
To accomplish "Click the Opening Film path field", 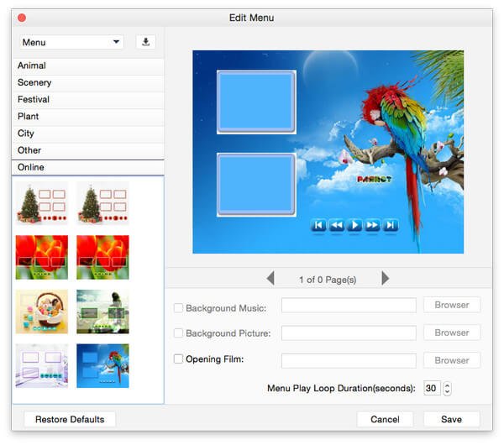I will [x=349, y=361].
